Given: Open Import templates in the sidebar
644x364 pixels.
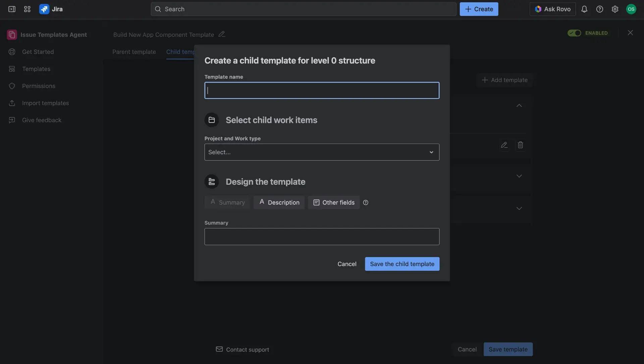Looking at the screenshot, I should tap(45, 103).
